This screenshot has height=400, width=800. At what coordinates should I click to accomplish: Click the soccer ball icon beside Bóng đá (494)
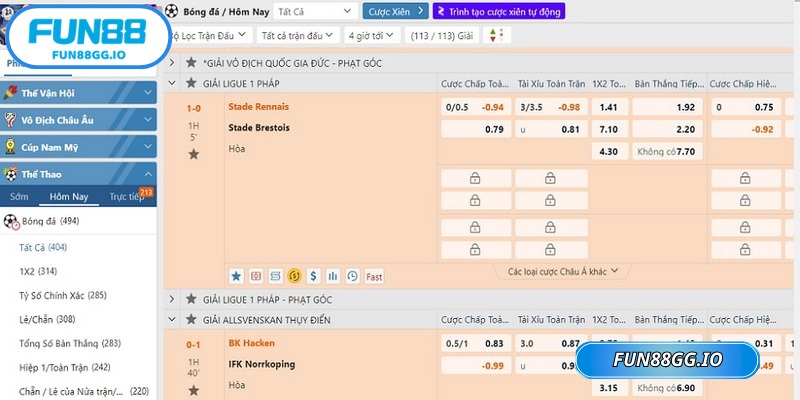(x=11, y=221)
